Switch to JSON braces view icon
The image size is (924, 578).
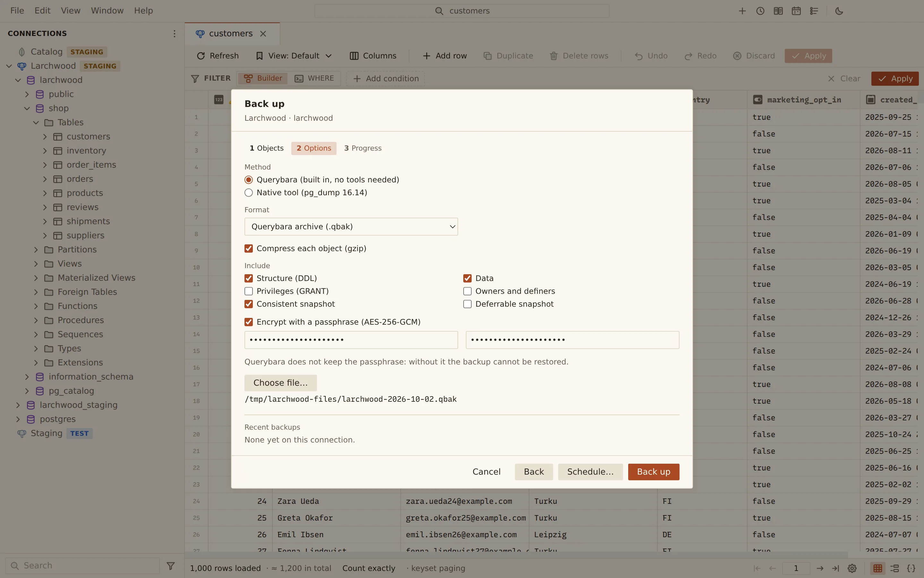coord(911,568)
